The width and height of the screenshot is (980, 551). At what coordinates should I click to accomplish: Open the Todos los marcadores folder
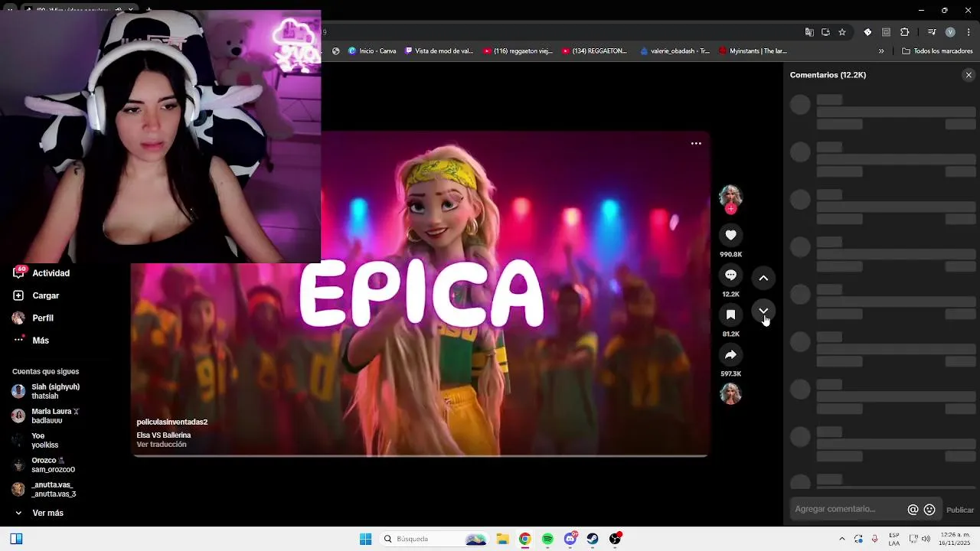(937, 51)
